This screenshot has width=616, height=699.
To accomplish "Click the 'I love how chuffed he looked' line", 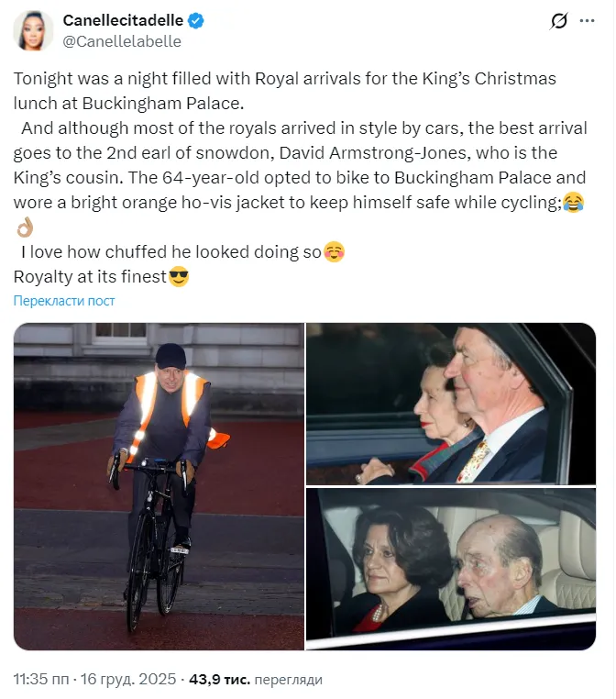I will click(x=170, y=252).
